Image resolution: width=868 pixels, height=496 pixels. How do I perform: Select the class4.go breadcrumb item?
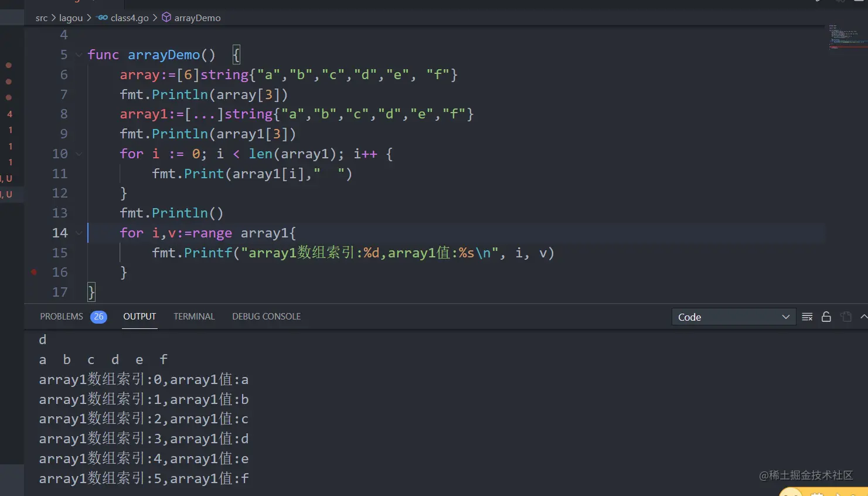coord(130,18)
